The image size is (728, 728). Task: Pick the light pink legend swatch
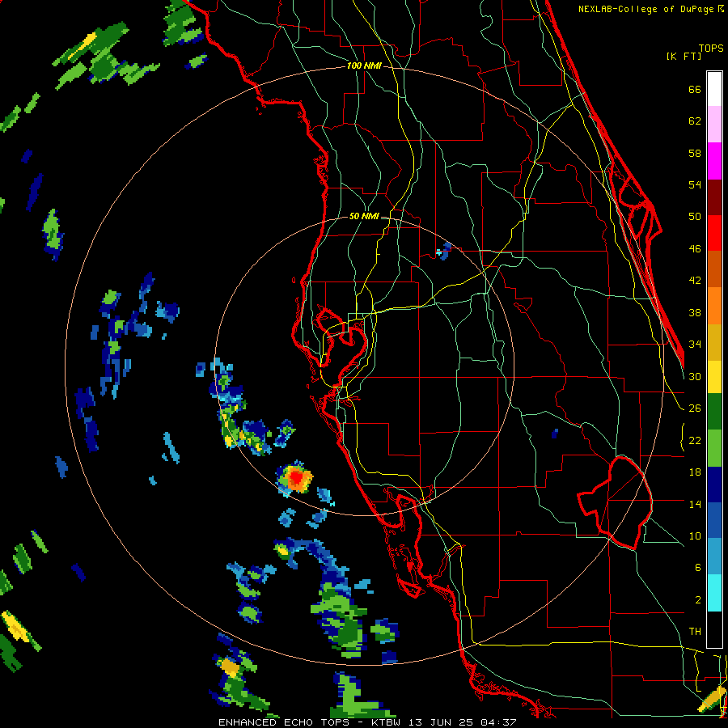click(x=714, y=124)
